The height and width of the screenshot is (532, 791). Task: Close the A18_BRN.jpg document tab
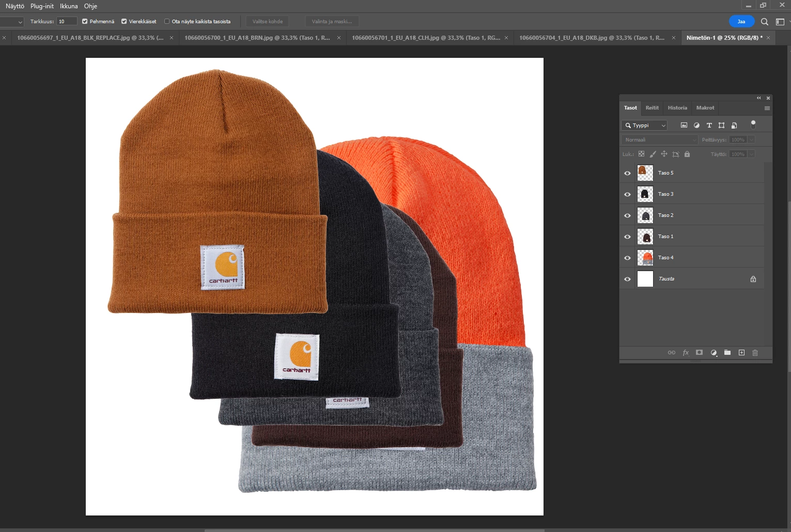[339, 38]
